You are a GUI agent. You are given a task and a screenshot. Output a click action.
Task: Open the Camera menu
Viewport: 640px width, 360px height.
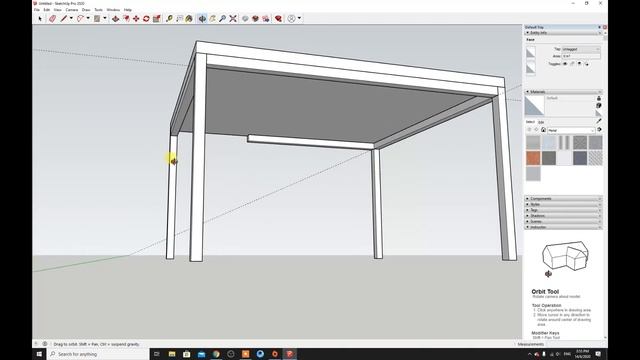pos(71,10)
